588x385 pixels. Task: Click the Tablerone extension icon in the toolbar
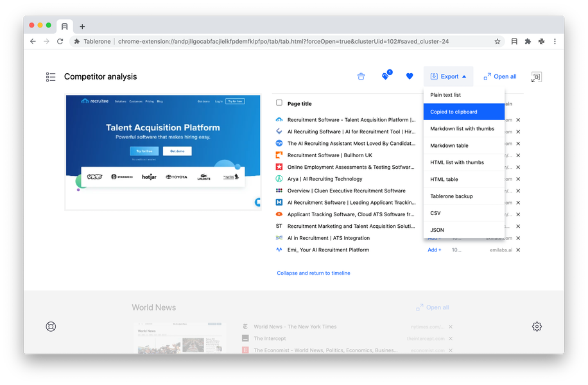point(514,41)
